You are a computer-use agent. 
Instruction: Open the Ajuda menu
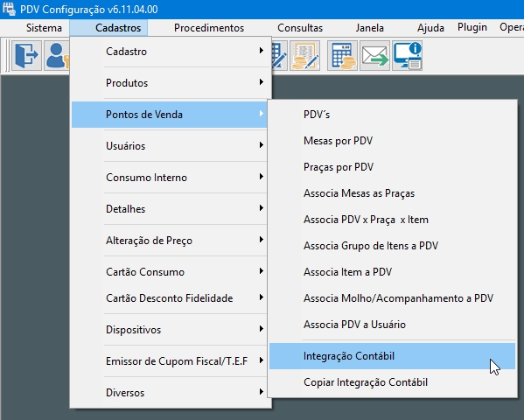tap(430, 28)
